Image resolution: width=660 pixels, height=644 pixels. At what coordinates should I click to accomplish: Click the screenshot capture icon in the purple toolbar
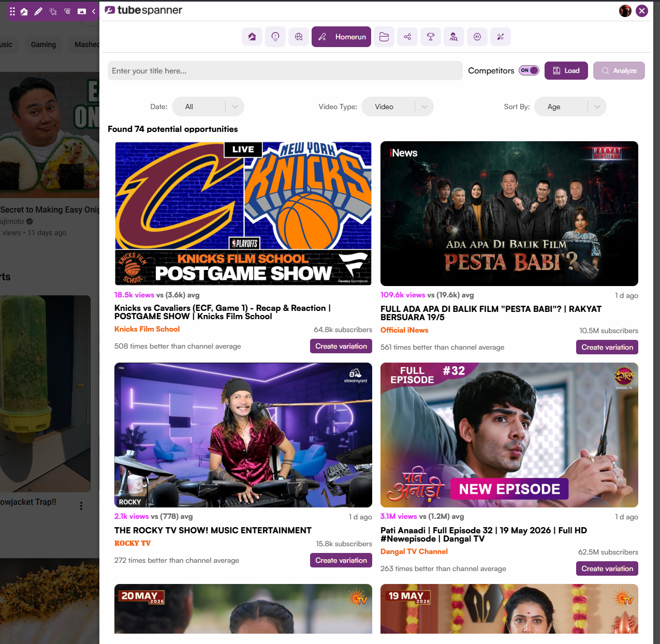pos(67,11)
